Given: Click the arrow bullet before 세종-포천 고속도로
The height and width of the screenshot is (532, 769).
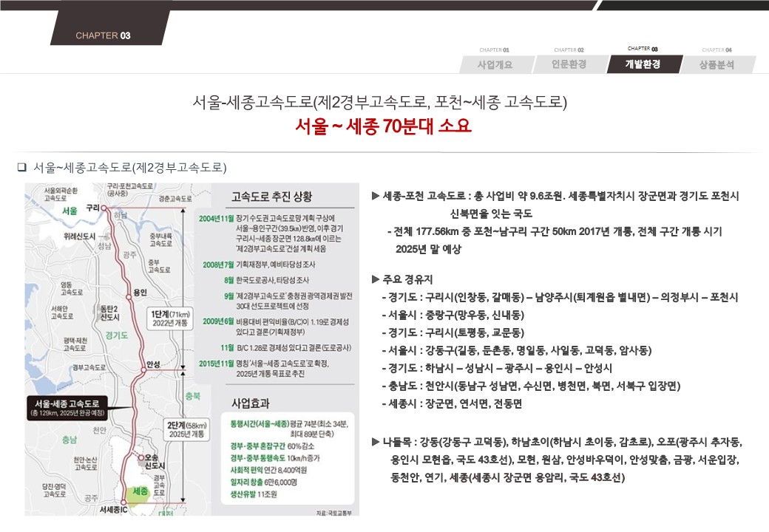Looking at the screenshot, I should pos(376,196).
